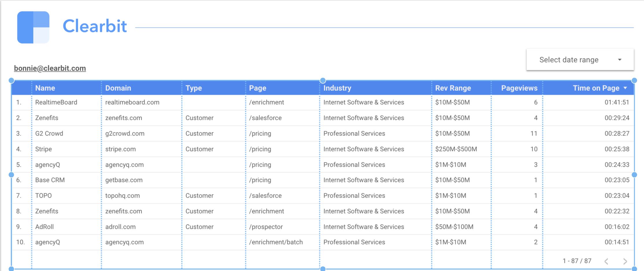Click Professional Services in G2 Crowd row

354,133
